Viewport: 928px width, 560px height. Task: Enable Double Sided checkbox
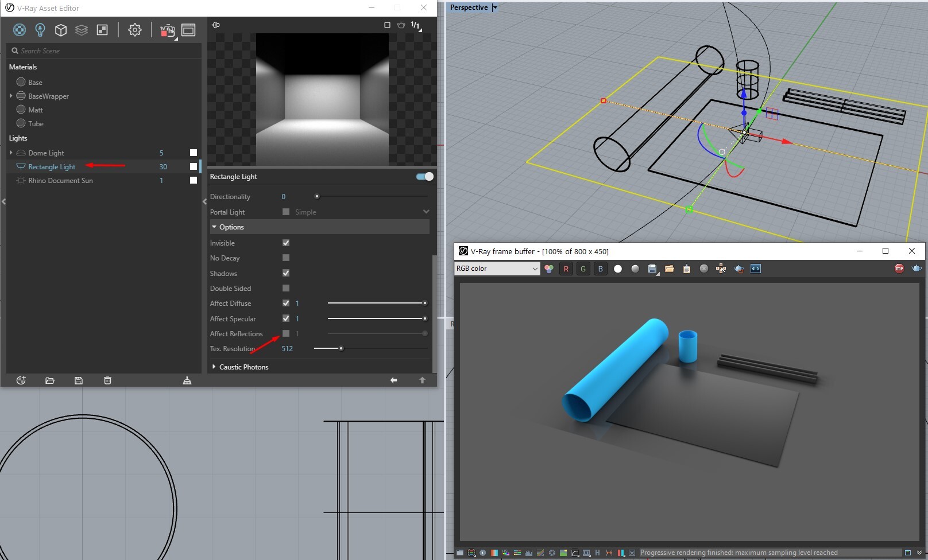click(x=286, y=288)
